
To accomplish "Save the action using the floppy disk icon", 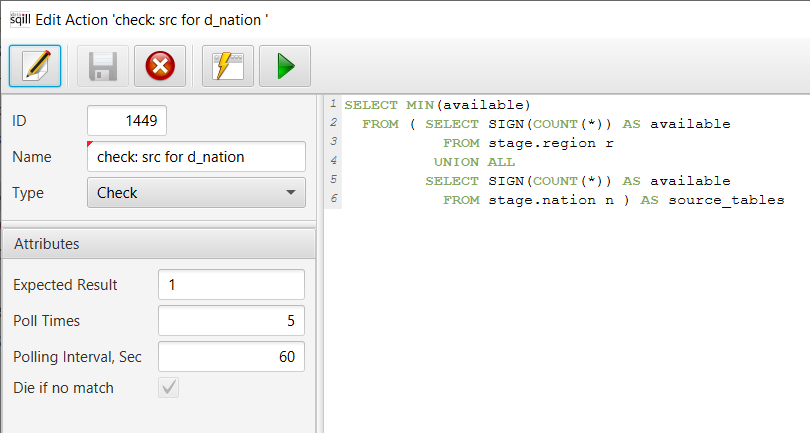I will point(104,67).
